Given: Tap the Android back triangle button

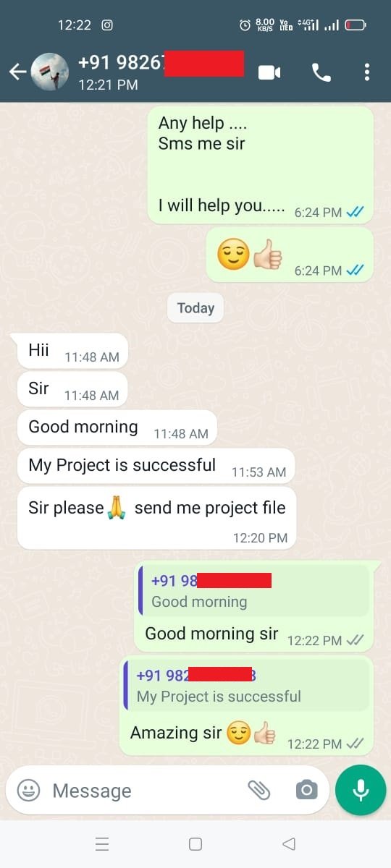Looking at the screenshot, I should [x=289, y=843].
